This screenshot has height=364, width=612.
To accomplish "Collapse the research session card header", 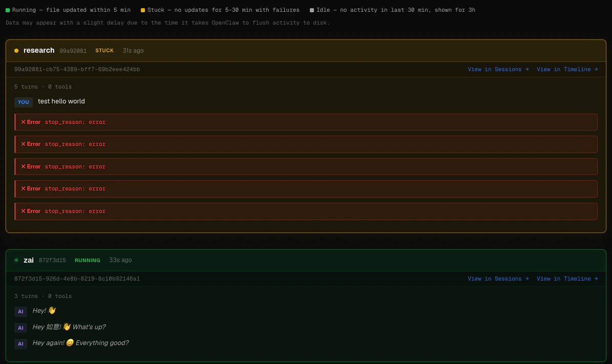I will (307, 50).
